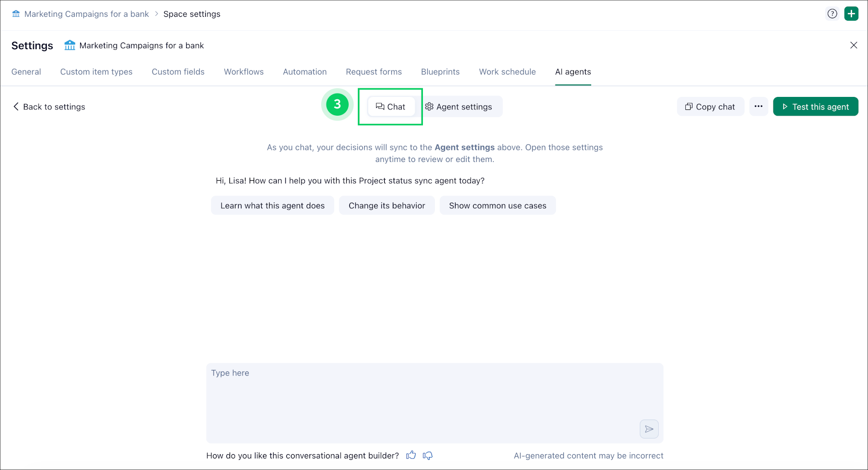Choose Show common use cases suggestion

498,205
